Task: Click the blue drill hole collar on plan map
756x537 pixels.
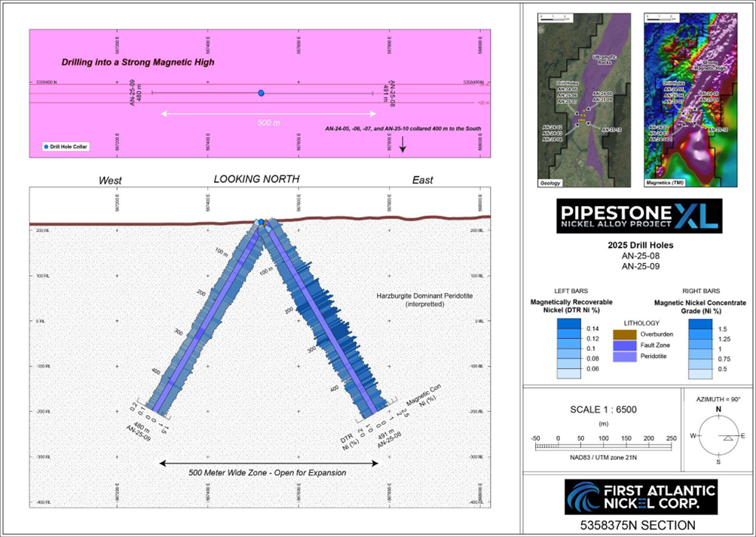Action: click(261, 93)
